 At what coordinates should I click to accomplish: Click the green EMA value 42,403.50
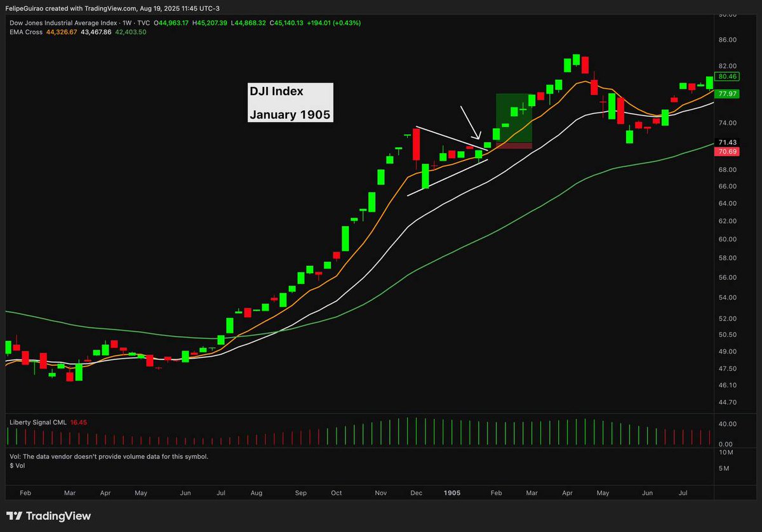pos(131,32)
